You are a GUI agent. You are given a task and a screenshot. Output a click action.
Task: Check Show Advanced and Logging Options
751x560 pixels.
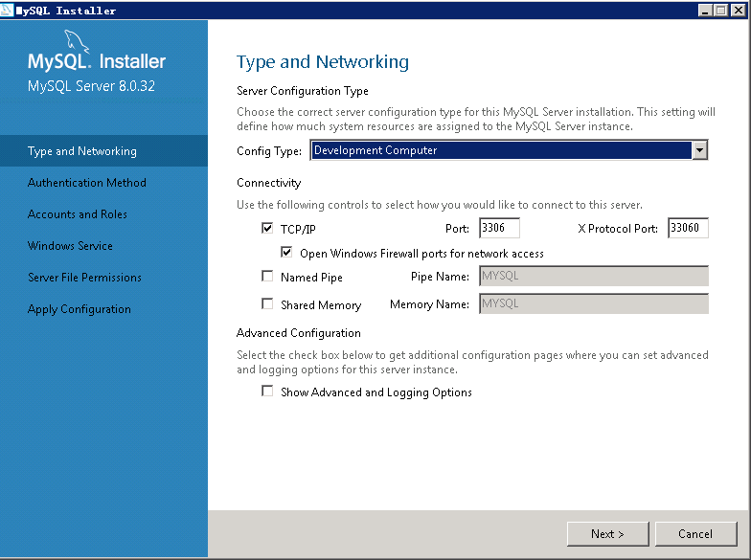pos(267,391)
